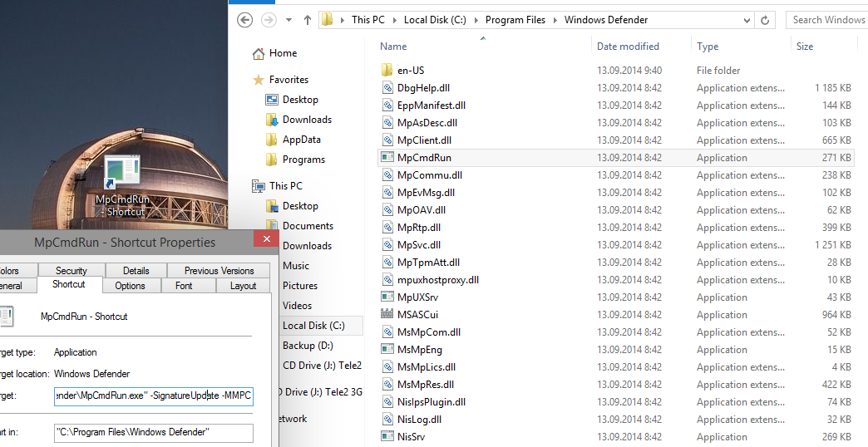Viewport: 868px width, 447px height.
Task: Select 'Local Disk (C:)' in address breadcrumb
Action: coord(435,20)
